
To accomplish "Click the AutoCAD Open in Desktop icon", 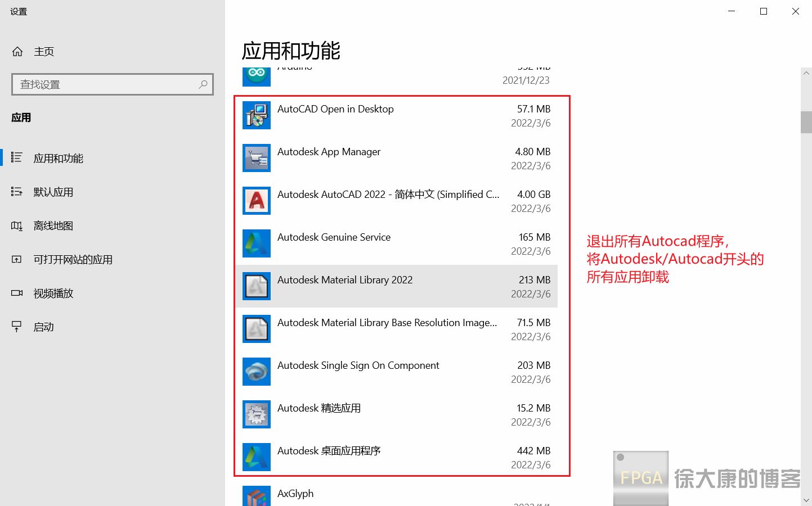I will coord(257,115).
